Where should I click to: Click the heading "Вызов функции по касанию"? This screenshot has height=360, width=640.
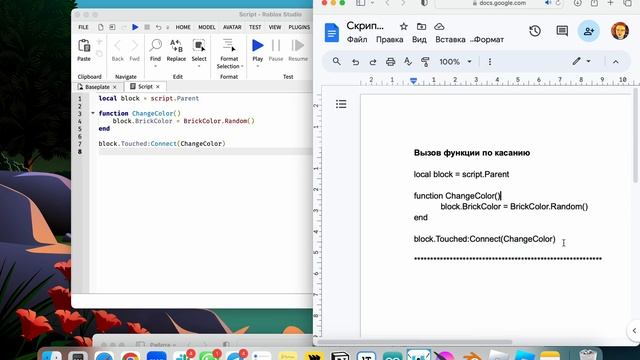point(472,153)
